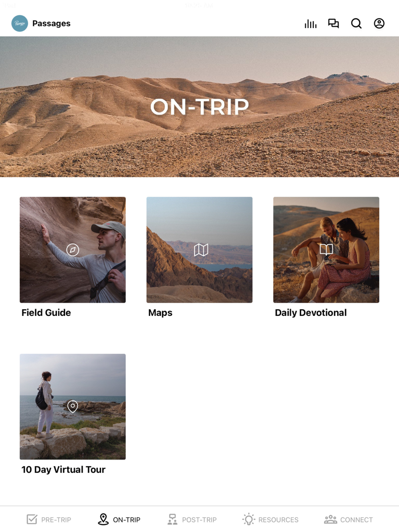Switch to the PRE-TRIP tab
Image resolution: width=399 pixels, height=532 pixels.
pos(49,520)
